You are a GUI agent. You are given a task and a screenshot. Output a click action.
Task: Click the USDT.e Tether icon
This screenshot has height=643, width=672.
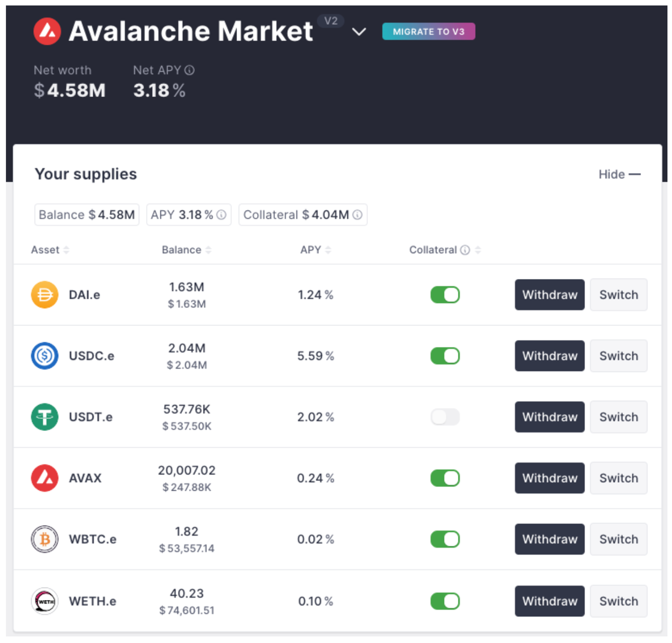coord(44,417)
